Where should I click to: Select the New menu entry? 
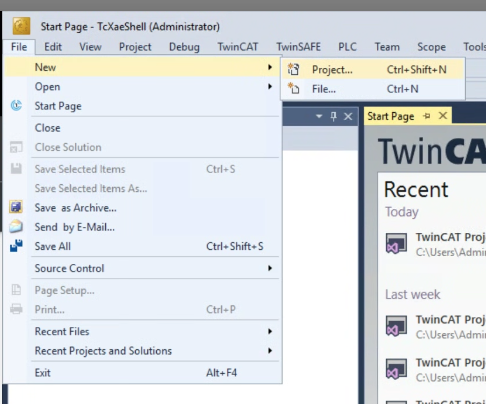click(143, 67)
